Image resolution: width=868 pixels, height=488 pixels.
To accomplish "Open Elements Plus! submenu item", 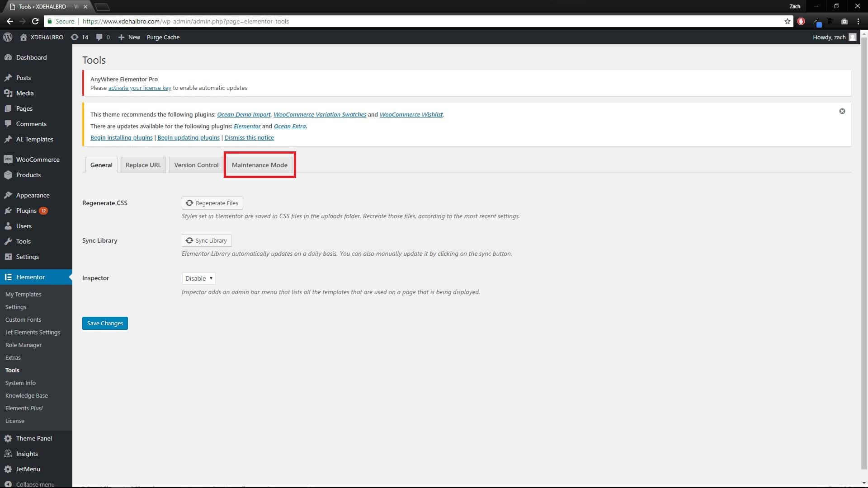I will (24, 408).
